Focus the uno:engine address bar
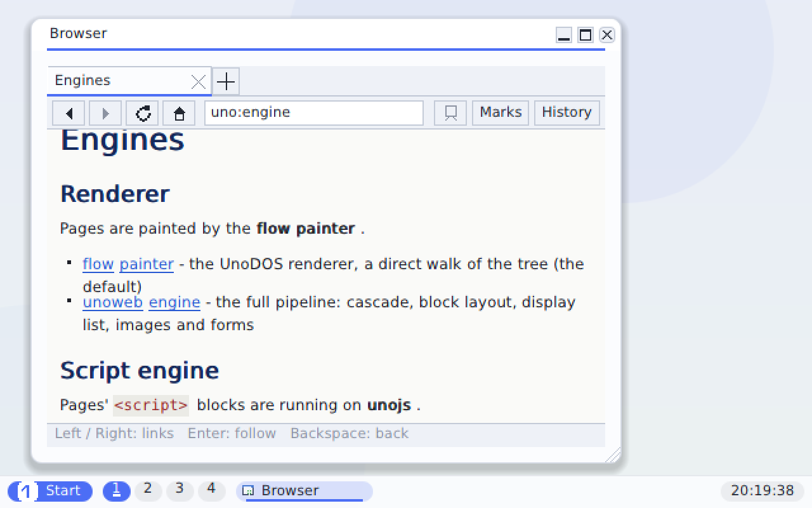Viewport: 812px width, 508px height. point(313,113)
